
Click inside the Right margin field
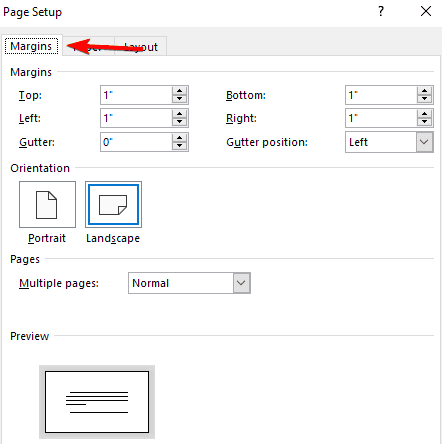[381, 118]
